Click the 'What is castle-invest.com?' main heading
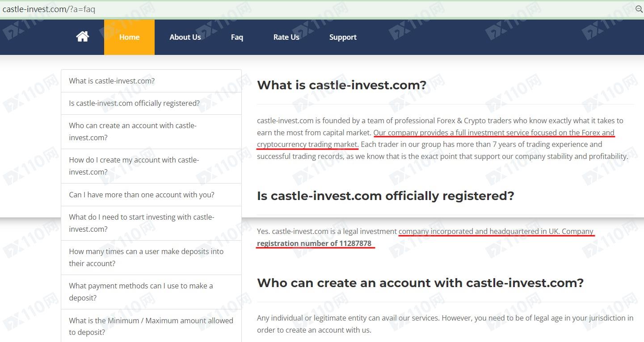 pos(342,85)
